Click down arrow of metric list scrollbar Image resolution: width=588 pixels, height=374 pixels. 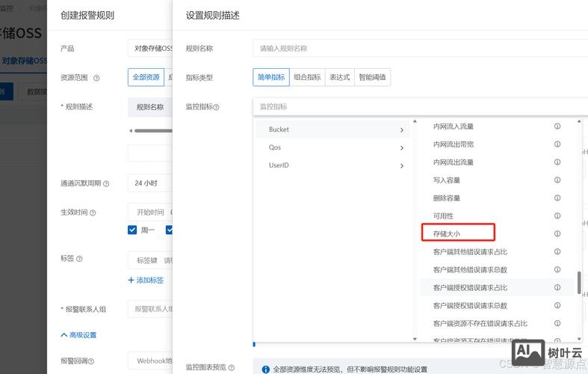[x=579, y=339]
